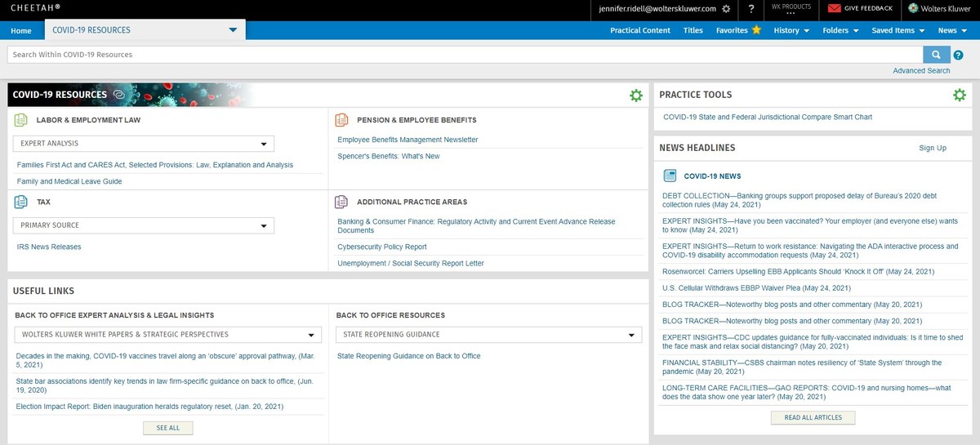
Task: Open Practice Tools panel settings gear
Action: click(960, 96)
